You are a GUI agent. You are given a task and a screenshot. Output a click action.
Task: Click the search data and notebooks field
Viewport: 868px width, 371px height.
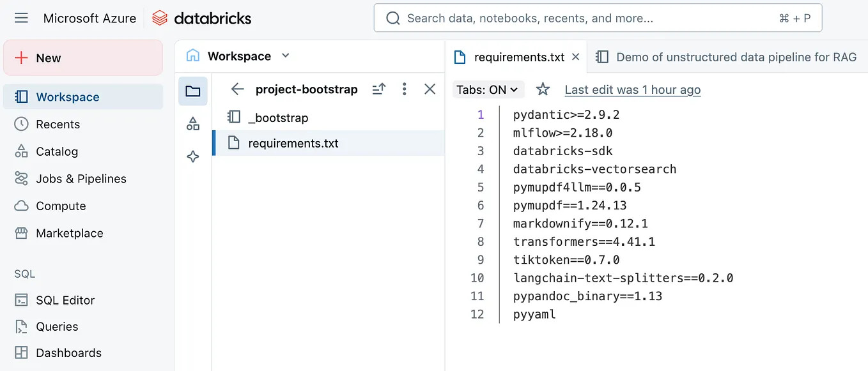click(598, 18)
